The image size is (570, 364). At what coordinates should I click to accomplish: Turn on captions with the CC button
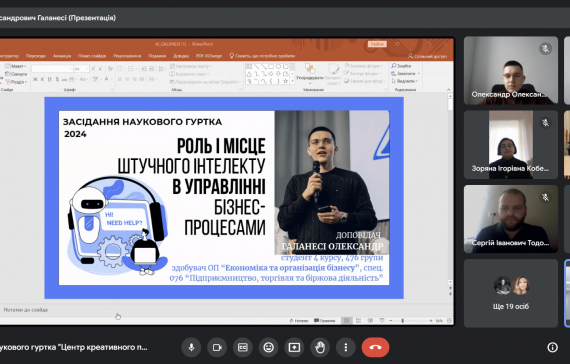click(243, 347)
